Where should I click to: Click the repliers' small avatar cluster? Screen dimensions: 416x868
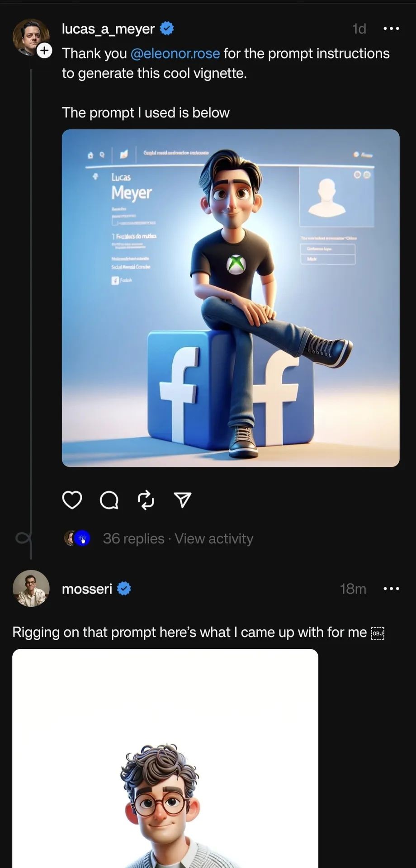[77, 538]
